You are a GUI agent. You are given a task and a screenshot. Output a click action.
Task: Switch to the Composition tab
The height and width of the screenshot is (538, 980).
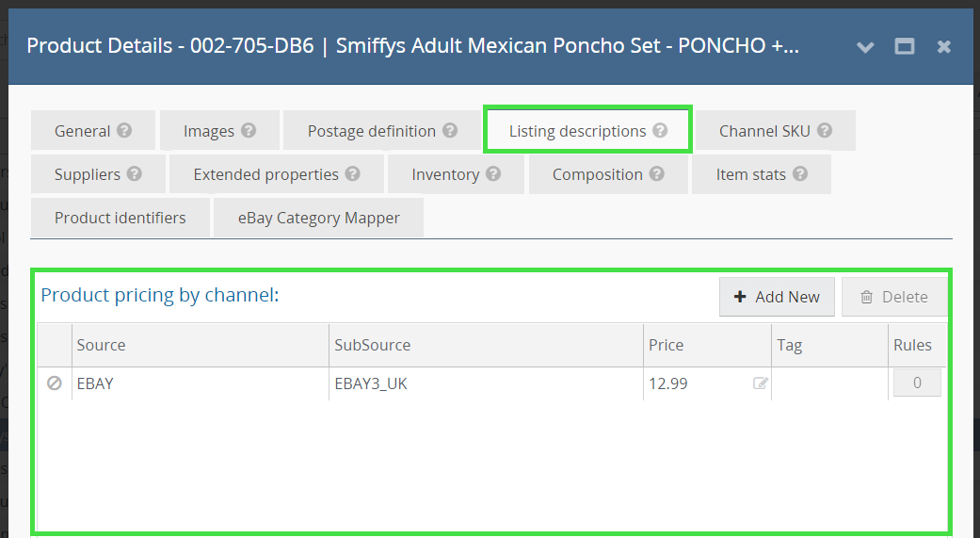597,174
